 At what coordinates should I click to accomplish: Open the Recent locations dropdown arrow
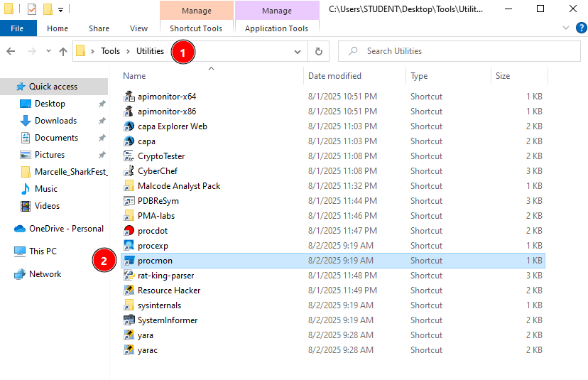(x=48, y=51)
